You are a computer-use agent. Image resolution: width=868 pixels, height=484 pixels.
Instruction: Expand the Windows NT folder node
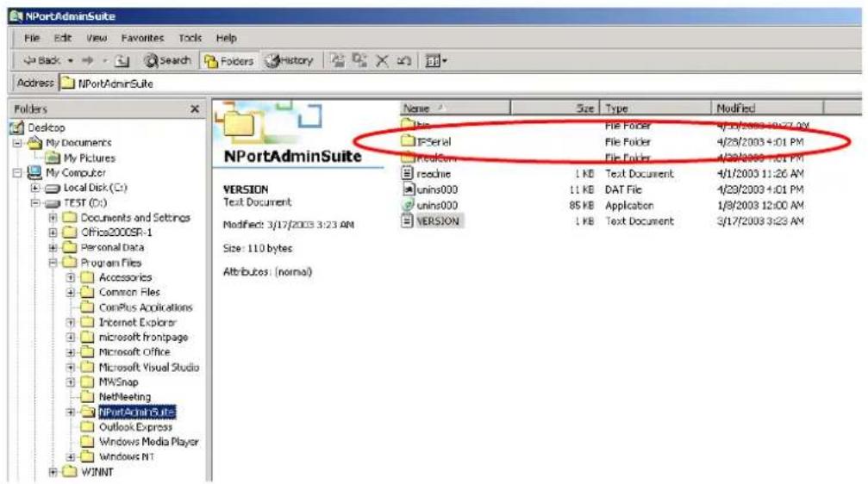[x=71, y=457]
